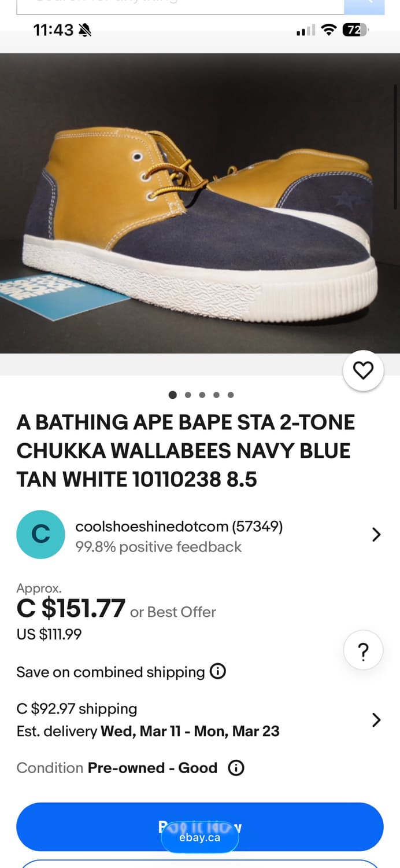
Task: Tap the teal seller avatar with letter C
Action: pyautogui.click(x=40, y=534)
